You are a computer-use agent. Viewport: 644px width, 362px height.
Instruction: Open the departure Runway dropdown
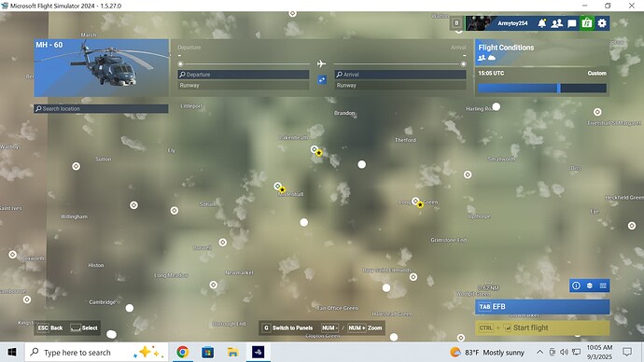click(244, 86)
